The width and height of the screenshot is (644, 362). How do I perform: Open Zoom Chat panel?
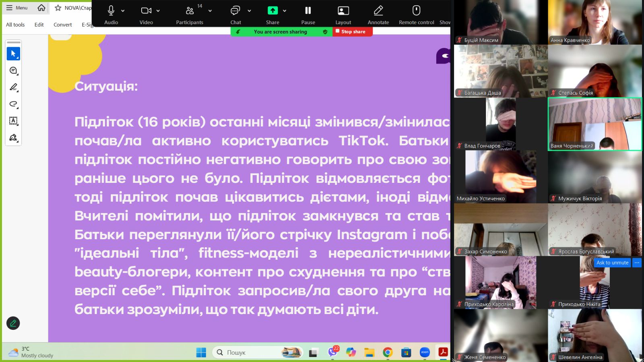tap(235, 14)
